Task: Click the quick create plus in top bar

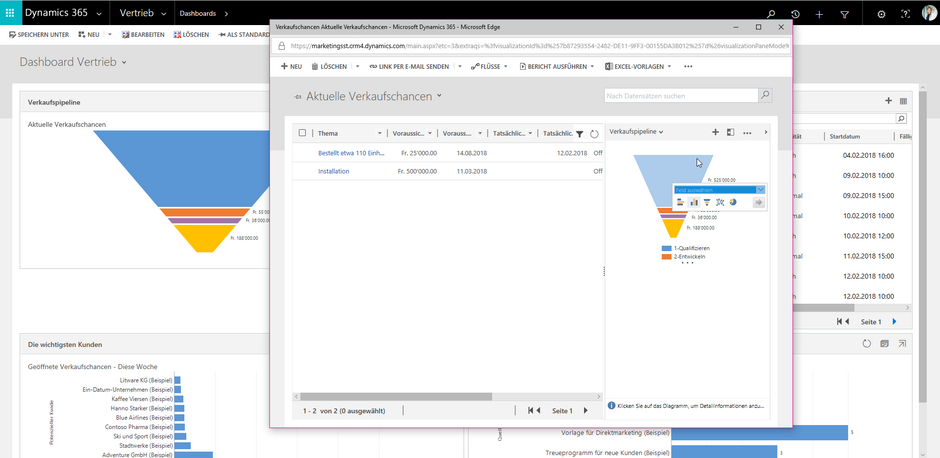Action: (x=820, y=14)
